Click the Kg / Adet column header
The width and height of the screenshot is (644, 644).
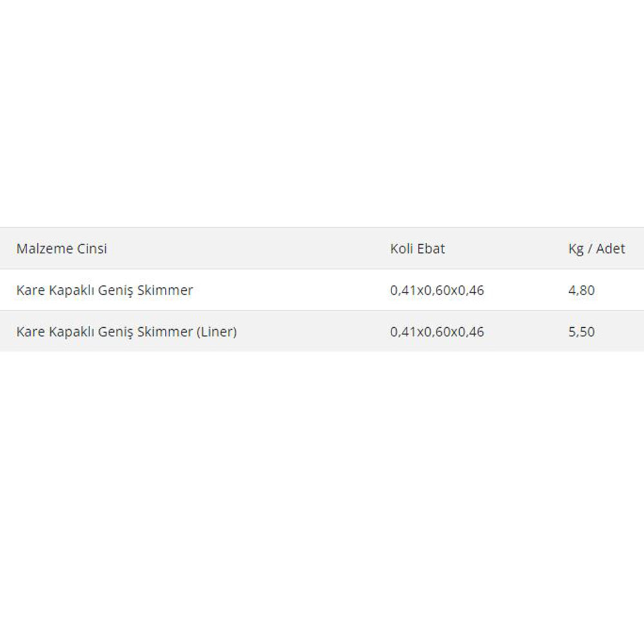pyautogui.click(x=596, y=249)
